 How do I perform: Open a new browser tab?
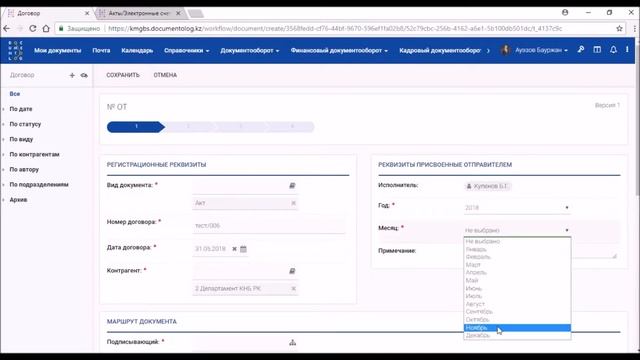point(196,13)
